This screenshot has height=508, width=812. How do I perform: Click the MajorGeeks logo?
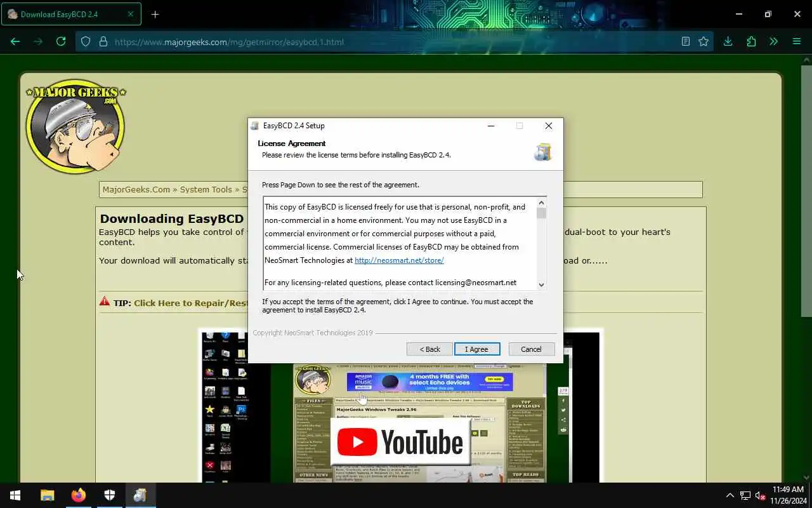pos(76,126)
